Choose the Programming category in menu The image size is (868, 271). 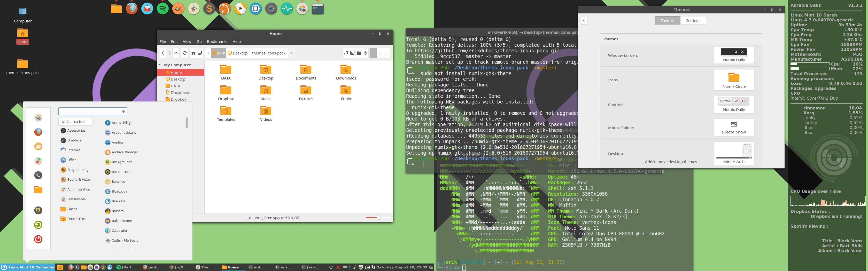point(74,170)
